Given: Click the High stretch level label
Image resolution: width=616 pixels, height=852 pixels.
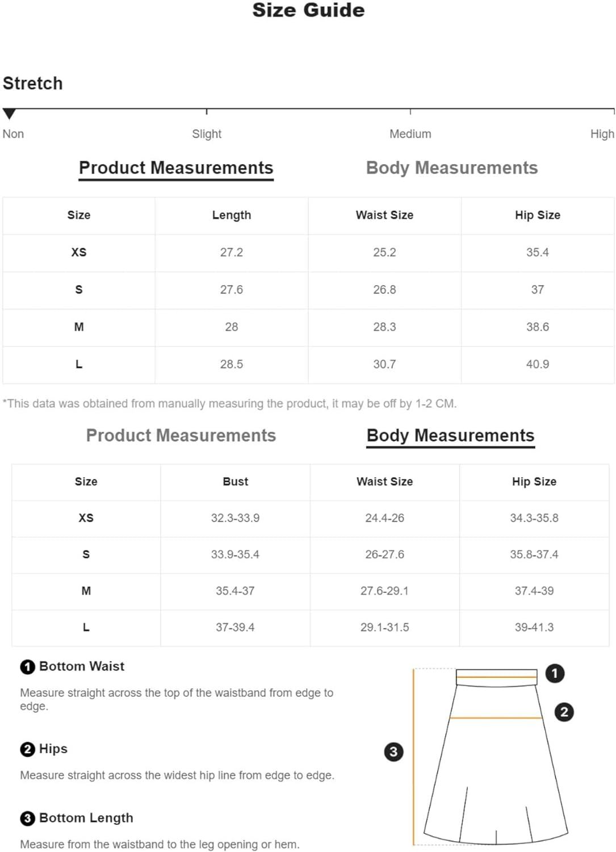Looking at the screenshot, I should (x=602, y=134).
